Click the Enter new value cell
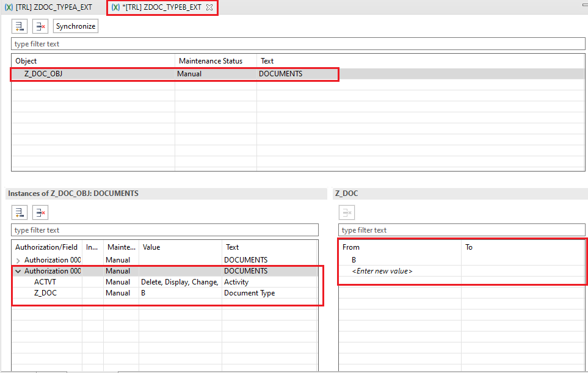 382,271
